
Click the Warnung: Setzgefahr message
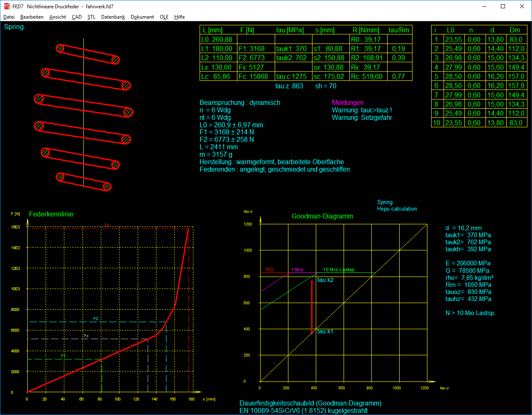pyautogui.click(x=362, y=117)
